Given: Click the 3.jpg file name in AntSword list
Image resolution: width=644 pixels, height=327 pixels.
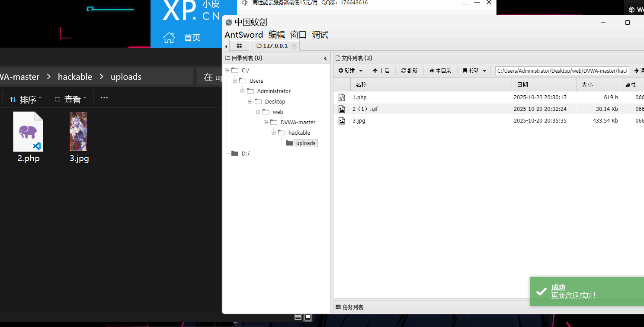Looking at the screenshot, I should pyautogui.click(x=359, y=121).
